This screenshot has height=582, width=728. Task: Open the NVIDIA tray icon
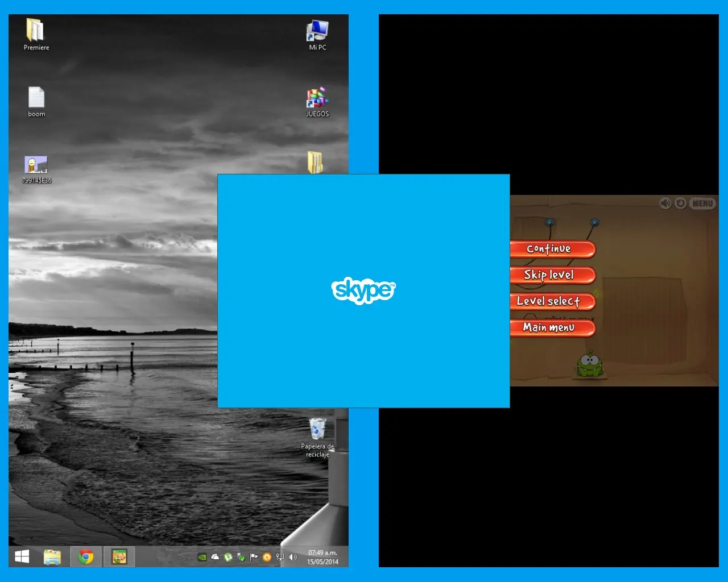(202, 558)
